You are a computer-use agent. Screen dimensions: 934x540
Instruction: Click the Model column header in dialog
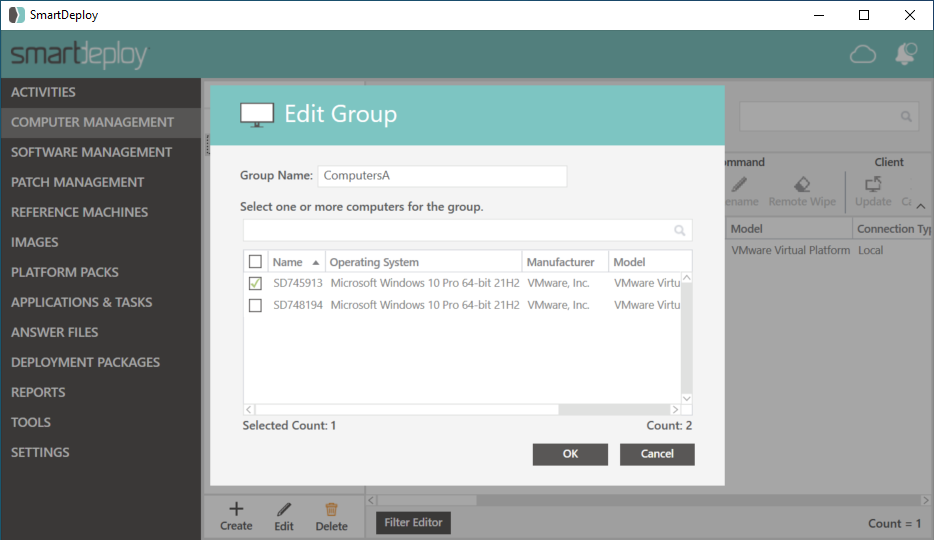tap(650, 262)
